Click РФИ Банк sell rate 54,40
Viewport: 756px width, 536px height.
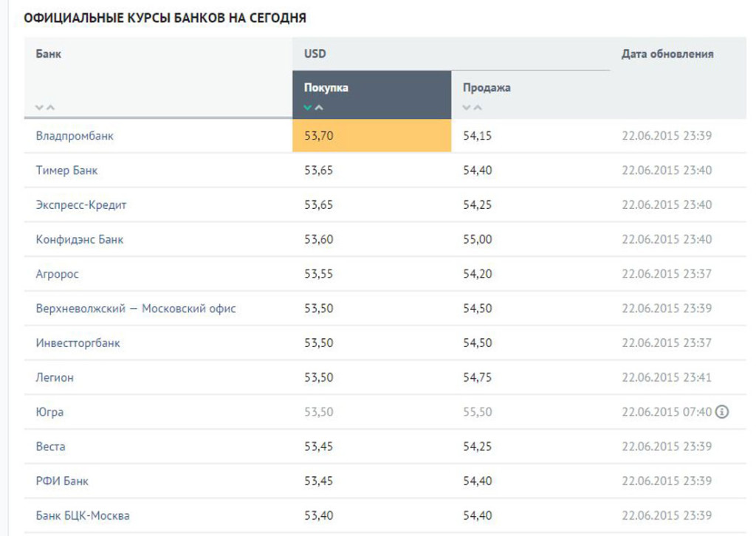pyautogui.click(x=478, y=481)
